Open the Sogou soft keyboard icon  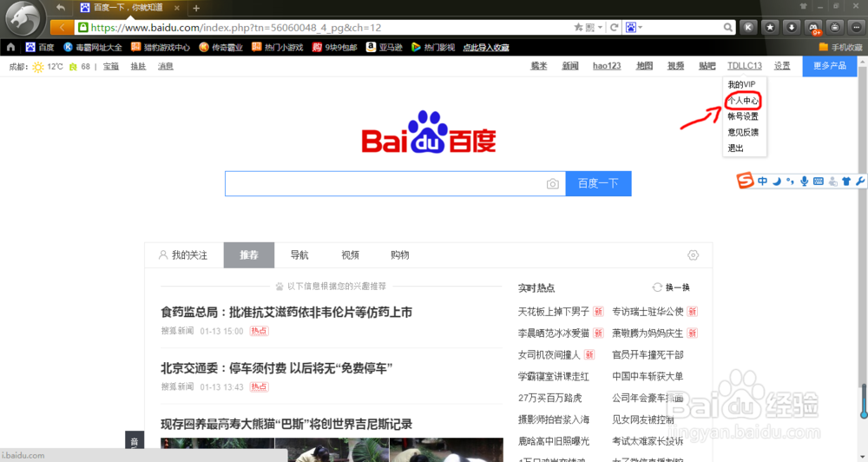coord(819,181)
